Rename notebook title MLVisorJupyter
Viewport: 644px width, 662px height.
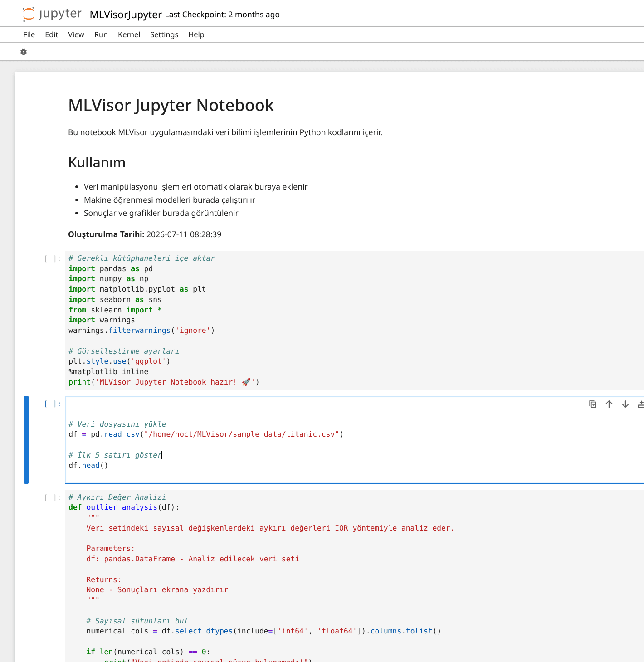click(126, 15)
